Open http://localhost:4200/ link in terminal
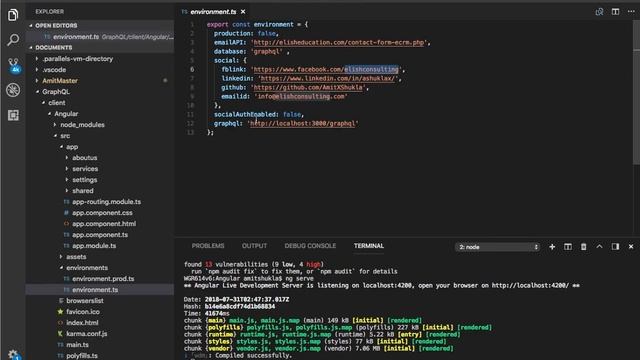This screenshot has height=360, width=640. [530, 286]
